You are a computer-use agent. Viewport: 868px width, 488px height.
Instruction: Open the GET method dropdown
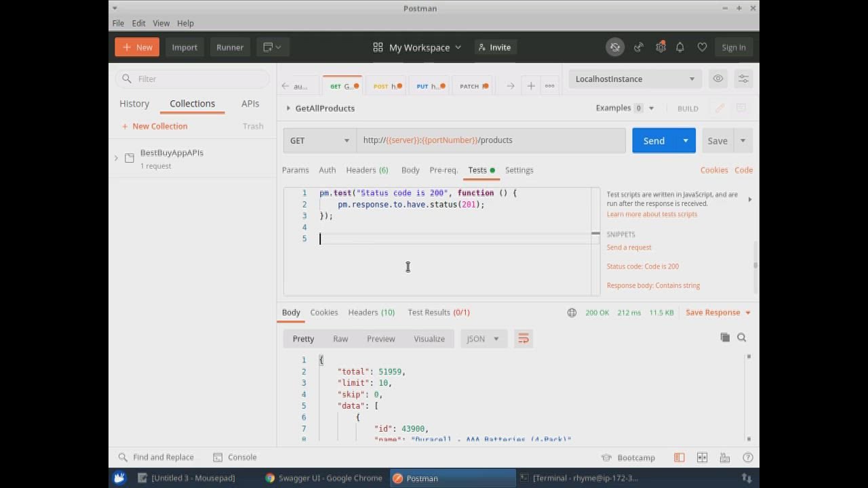coord(319,141)
